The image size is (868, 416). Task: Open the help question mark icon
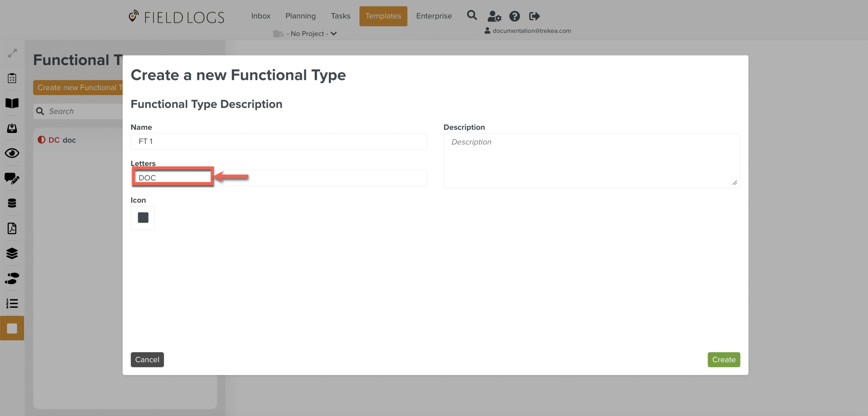[x=514, y=16]
